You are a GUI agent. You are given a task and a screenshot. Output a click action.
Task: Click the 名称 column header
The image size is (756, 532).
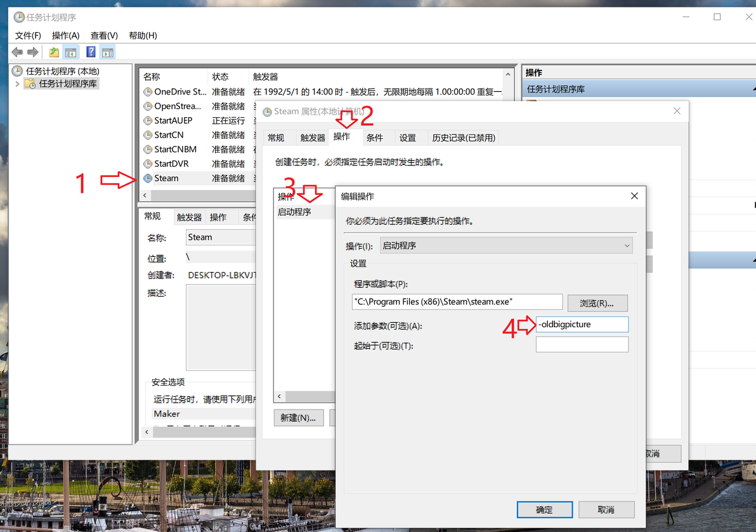coord(174,77)
